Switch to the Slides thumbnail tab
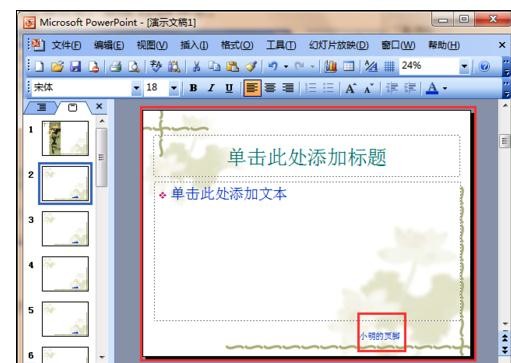This screenshot has width=511, height=363. [x=72, y=107]
